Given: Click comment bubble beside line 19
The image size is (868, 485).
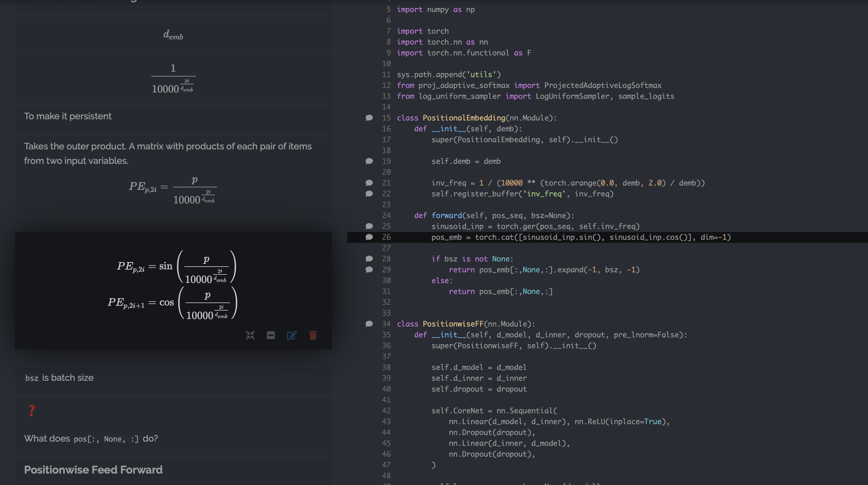Looking at the screenshot, I should [x=369, y=161].
